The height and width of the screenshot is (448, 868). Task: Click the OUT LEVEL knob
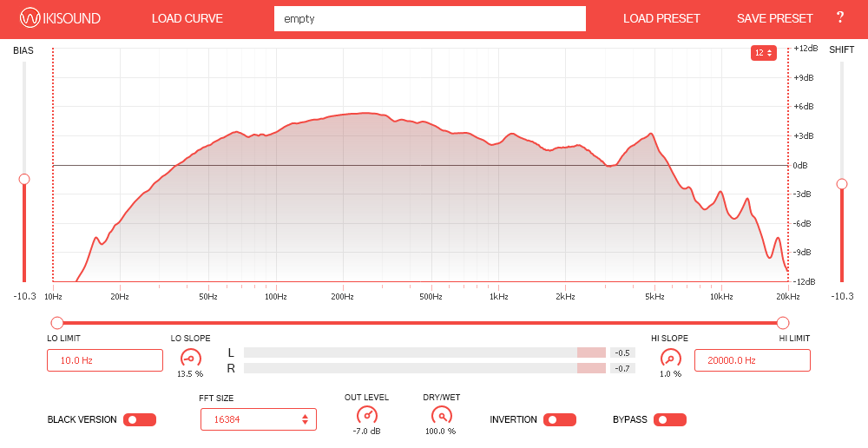[x=366, y=415]
